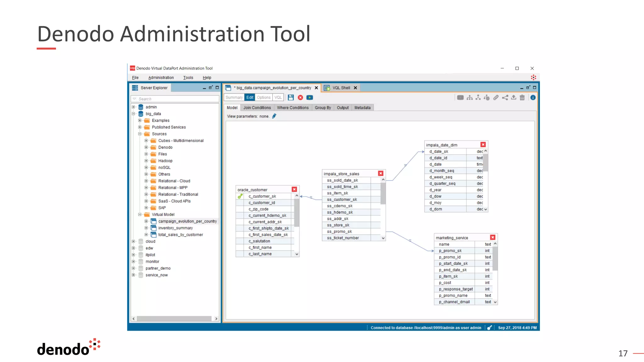
Task: Switch to Output tab
Action: pos(343,108)
